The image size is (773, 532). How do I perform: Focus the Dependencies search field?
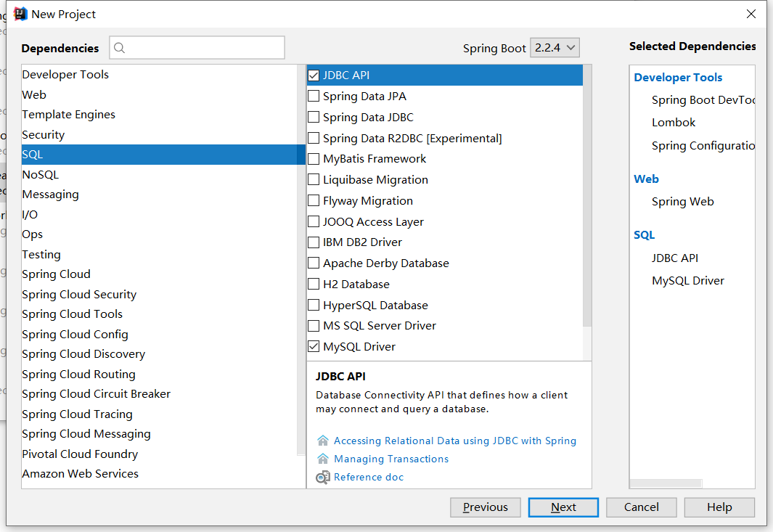197,48
